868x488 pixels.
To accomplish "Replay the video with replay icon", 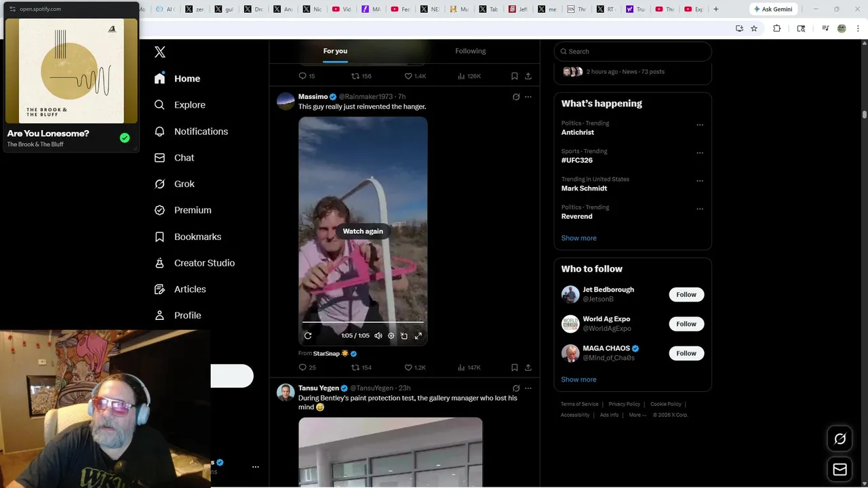I will pos(308,335).
